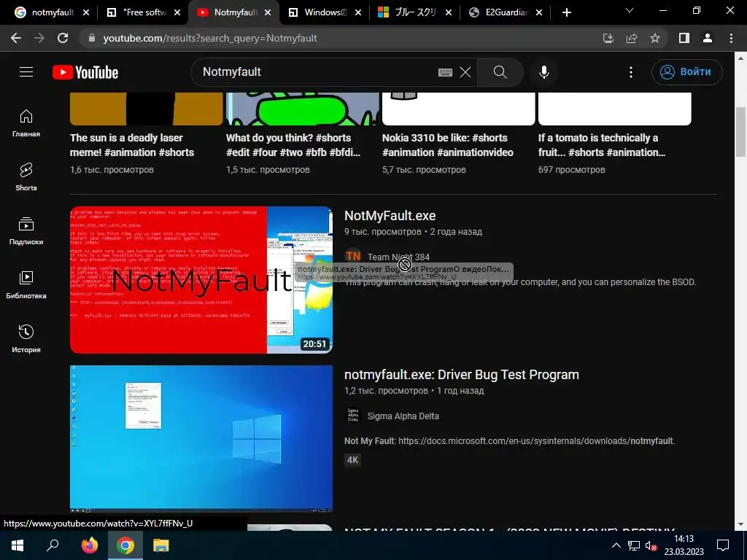Open Windows taskbar search
Viewport: 747px width, 560px height.
pos(53,545)
